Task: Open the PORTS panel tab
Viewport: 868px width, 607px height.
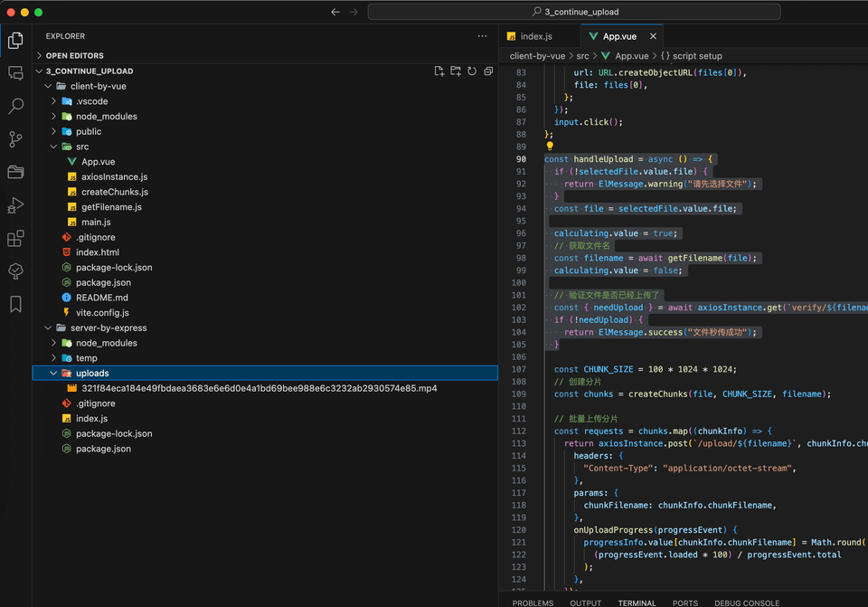Action: click(x=684, y=602)
